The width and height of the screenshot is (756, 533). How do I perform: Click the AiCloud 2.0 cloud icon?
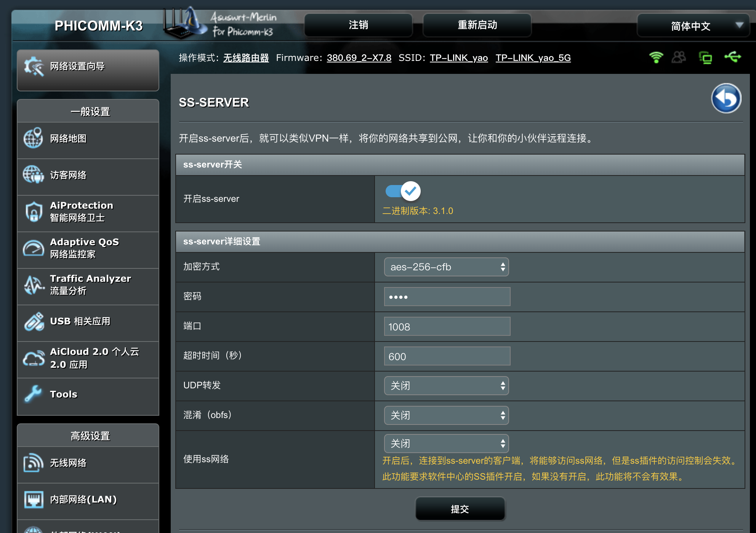point(34,358)
